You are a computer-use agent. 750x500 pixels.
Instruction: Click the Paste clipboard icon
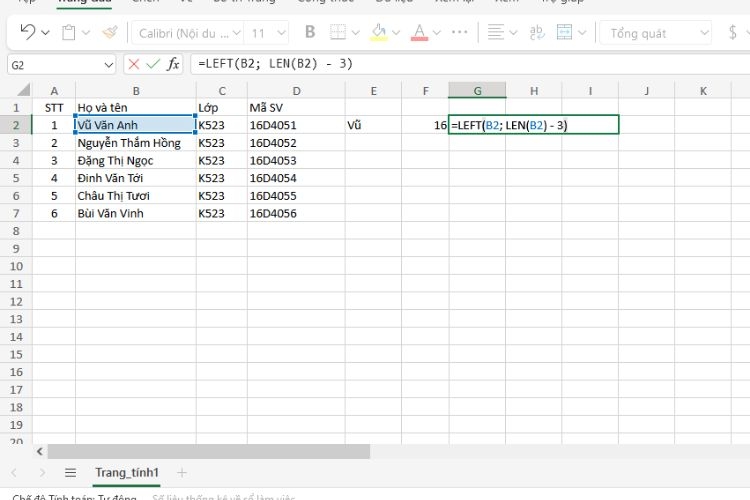pyautogui.click(x=68, y=33)
